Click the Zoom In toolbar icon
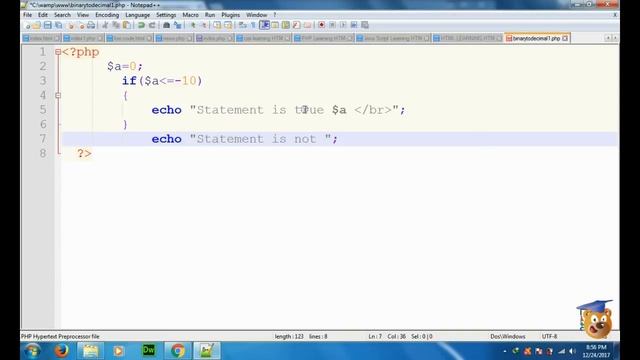This screenshot has width=640, height=360. pos(217,25)
